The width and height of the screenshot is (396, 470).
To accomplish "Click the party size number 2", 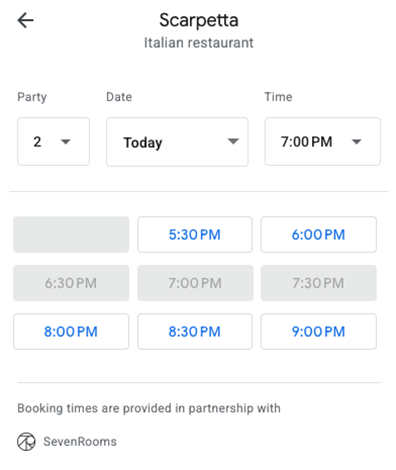I will point(37,142).
